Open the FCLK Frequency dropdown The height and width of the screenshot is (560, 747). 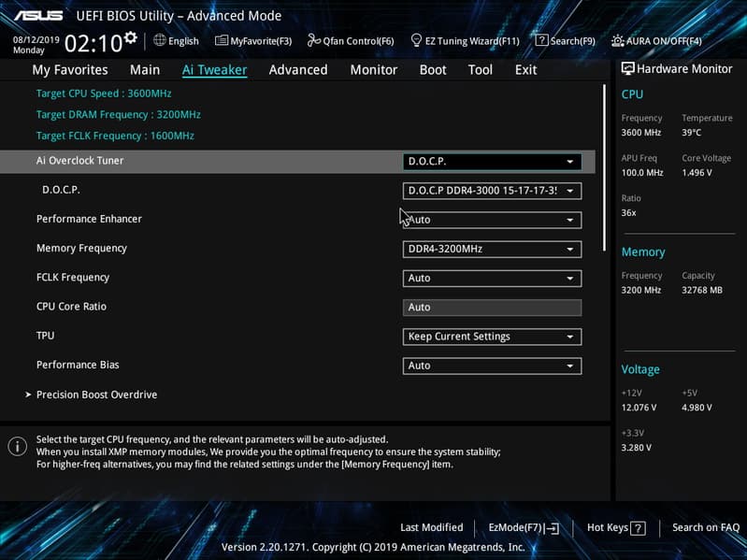tap(492, 278)
